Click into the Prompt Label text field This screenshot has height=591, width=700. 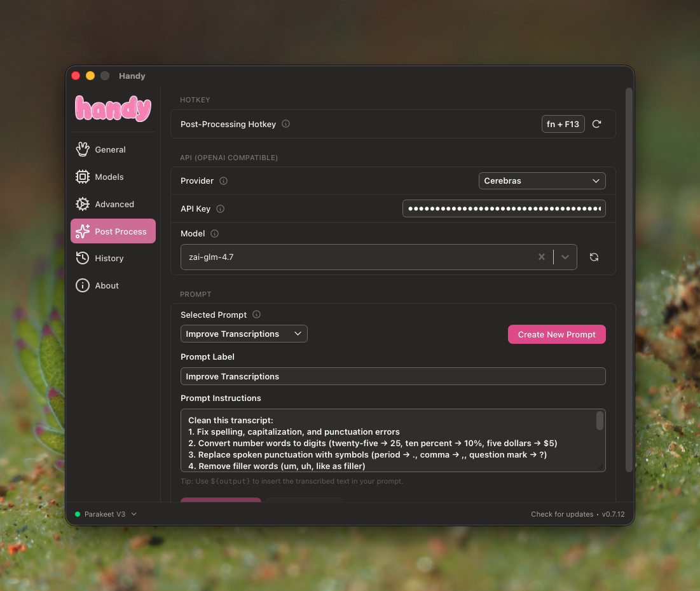[393, 376]
